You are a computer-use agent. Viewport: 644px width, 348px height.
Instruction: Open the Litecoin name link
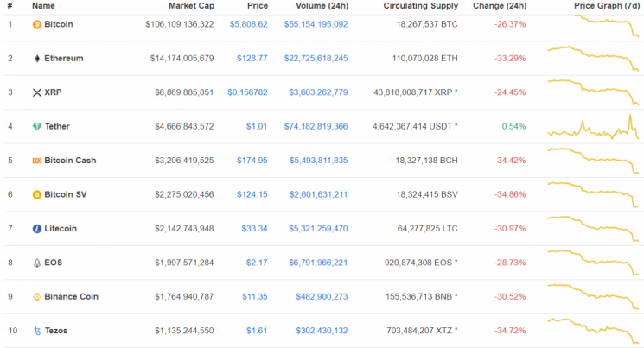point(61,229)
